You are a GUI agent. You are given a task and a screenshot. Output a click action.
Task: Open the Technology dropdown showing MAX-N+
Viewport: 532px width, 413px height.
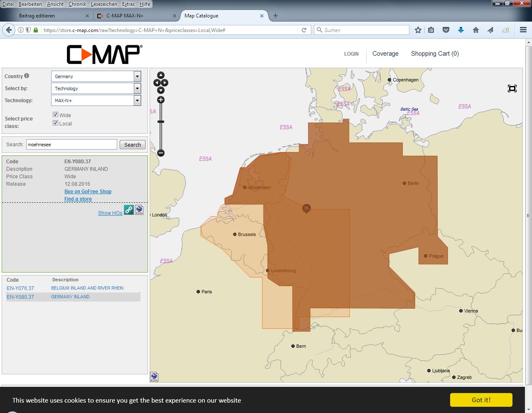click(x=96, y=101)
